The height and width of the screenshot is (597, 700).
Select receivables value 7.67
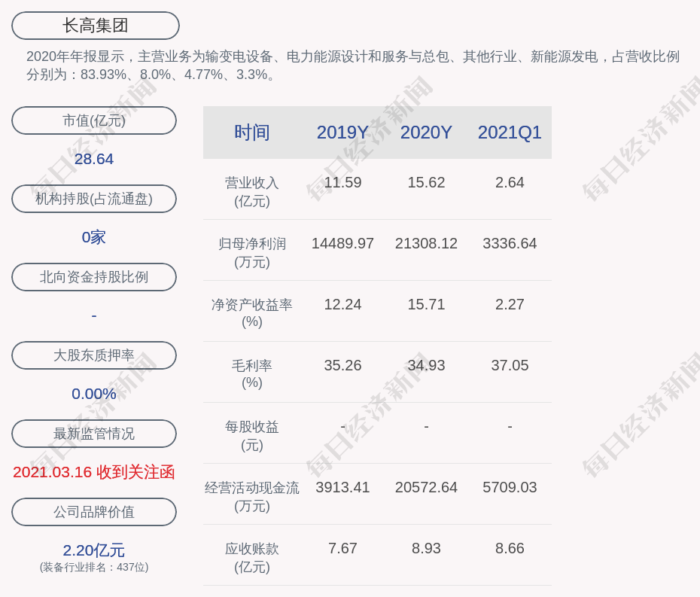[x=342, y=548]
